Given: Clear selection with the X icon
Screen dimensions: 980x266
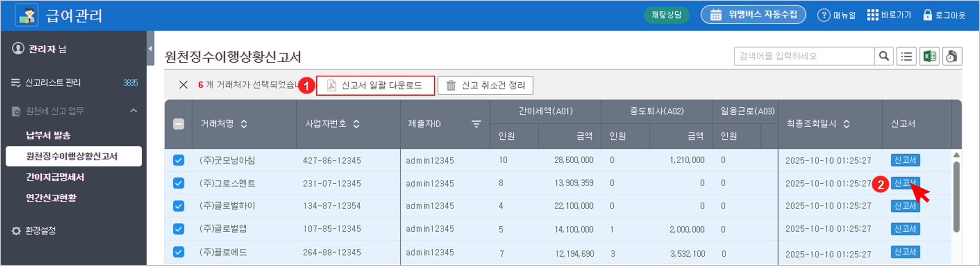Looking at the screenshot, I should tap(183, 85).
